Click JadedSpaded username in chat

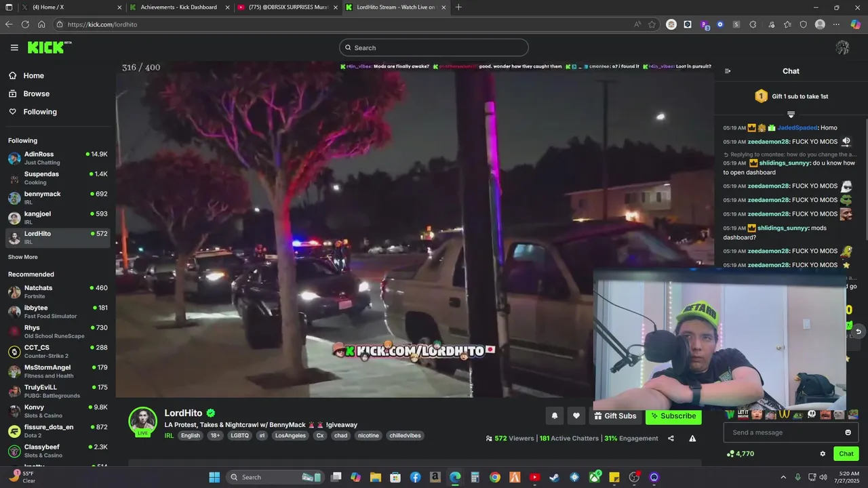(797, 128)
